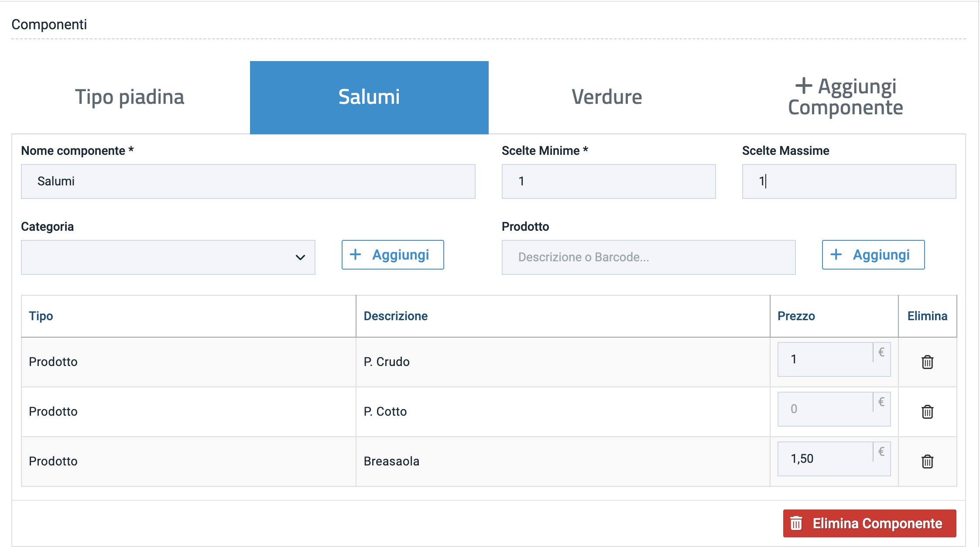Click the euro symbol in the Breasaola price
The width and height of the screenshot is (980, 547).
point(881,451)
